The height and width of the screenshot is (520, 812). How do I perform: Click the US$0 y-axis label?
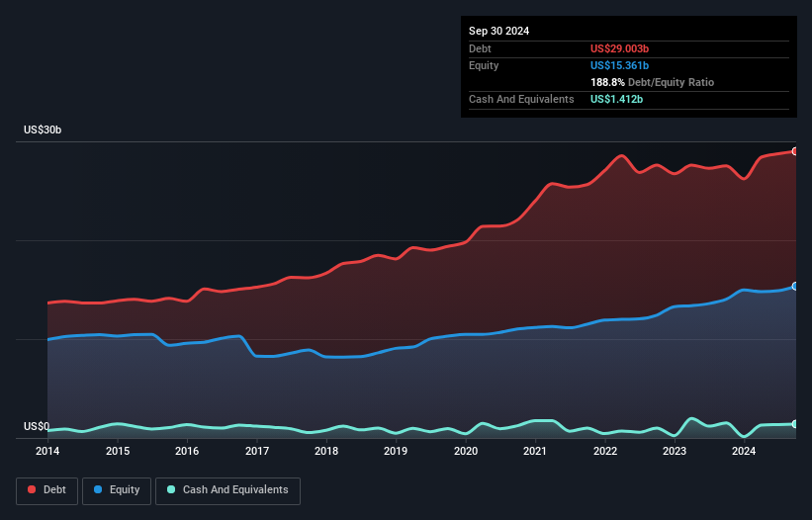(37, 426)
